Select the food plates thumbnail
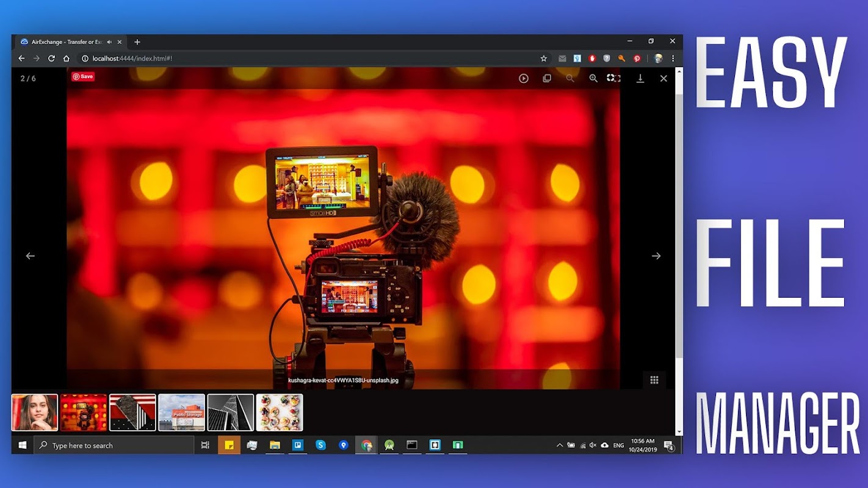Screen dimensions: 868x488 click(279, 412)
